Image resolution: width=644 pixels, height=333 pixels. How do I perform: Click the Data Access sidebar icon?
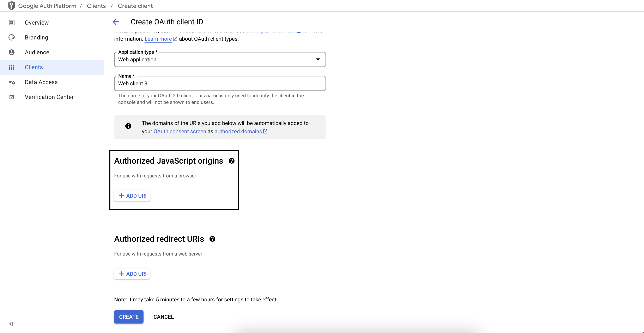(x=12, y=82)
